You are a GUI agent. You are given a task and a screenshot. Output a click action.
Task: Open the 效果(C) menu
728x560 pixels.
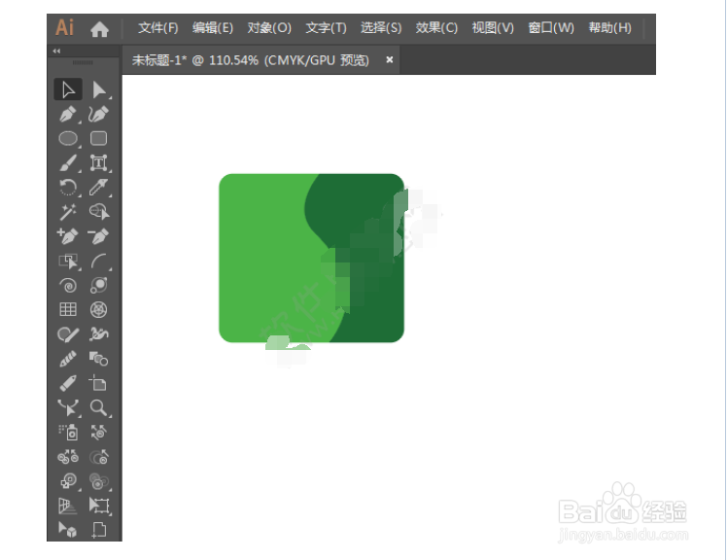pyautogui.click(x=436, y=28)
